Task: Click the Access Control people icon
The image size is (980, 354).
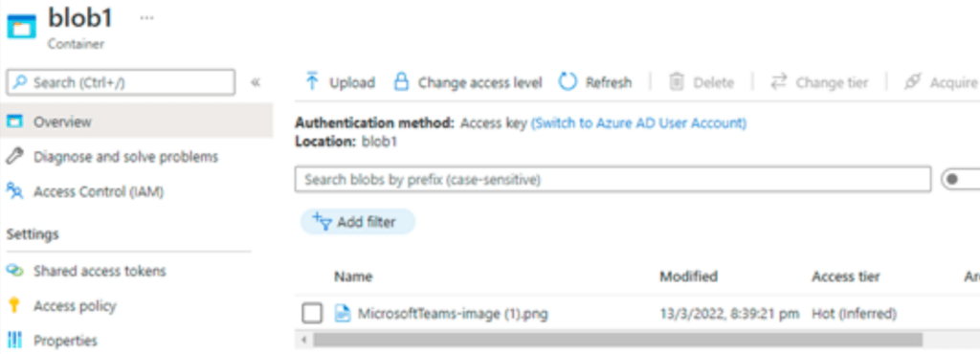Action: (14, 191)
